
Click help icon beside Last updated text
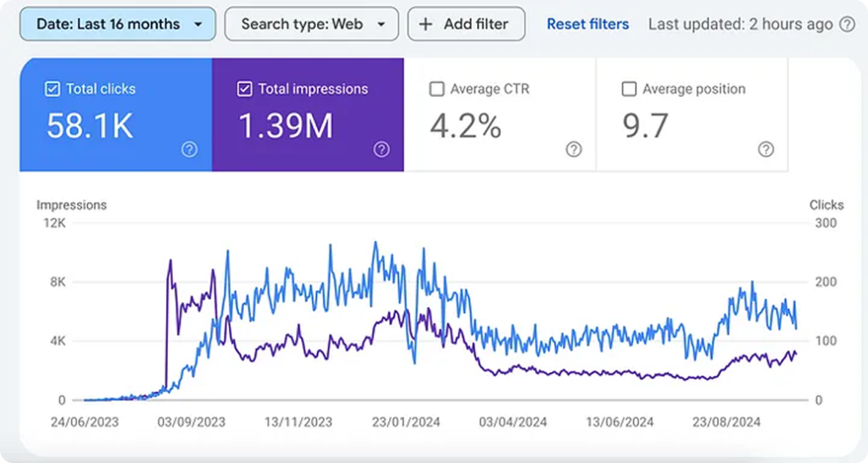point(847,25)
